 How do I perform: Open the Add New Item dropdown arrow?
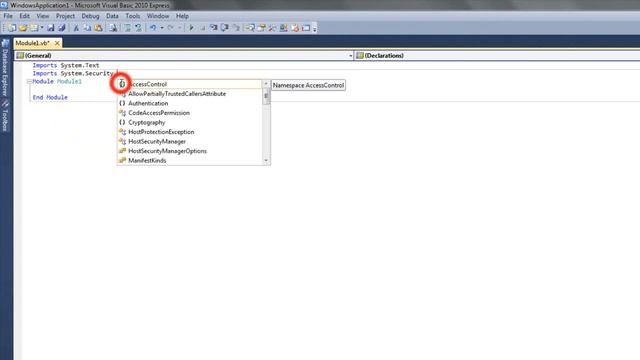pos(42,28)
